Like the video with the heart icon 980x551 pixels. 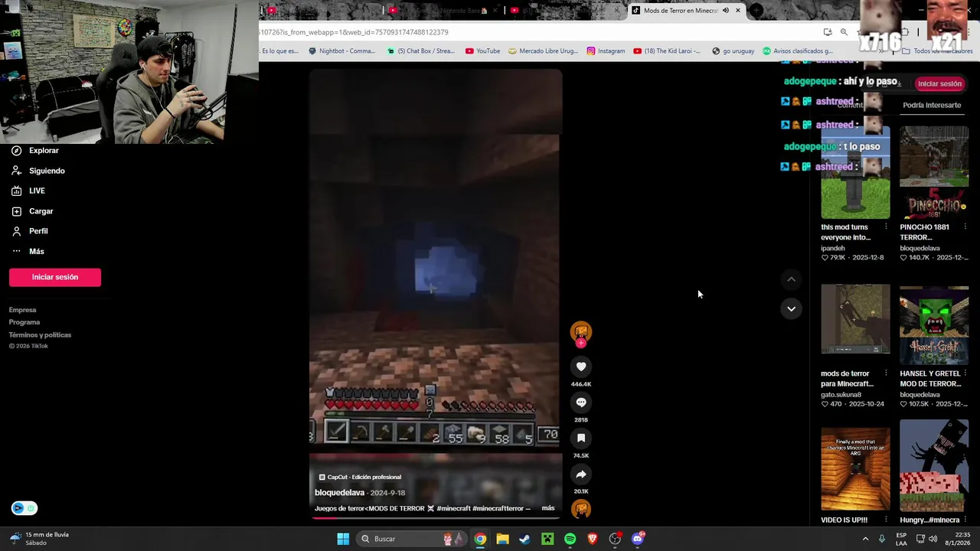581,367
